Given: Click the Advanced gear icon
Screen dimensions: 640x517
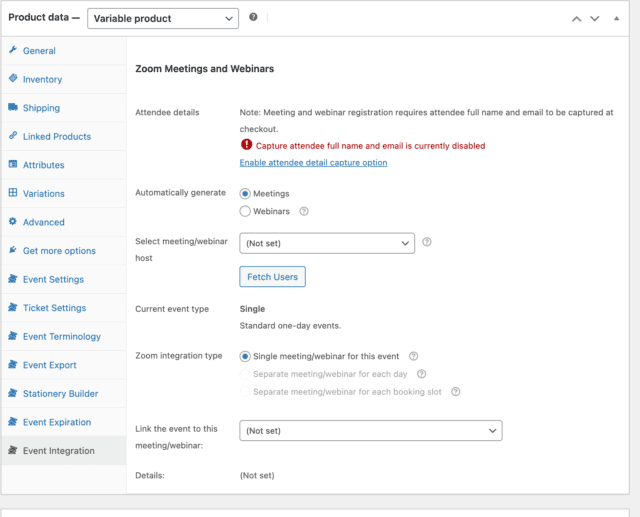Looking at the screenshot, I should [x=12, y=222].
